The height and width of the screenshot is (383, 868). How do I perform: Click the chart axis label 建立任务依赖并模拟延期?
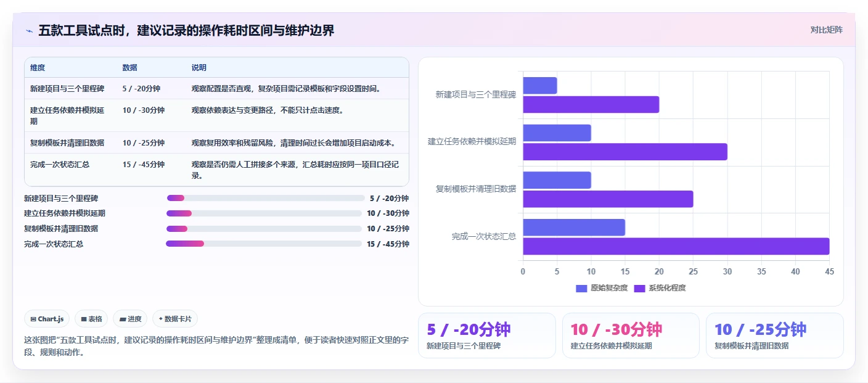tap(472, 142)
